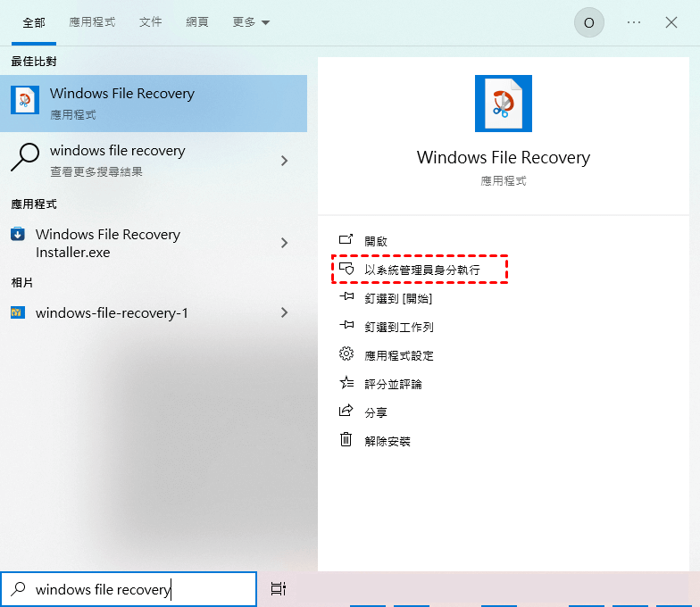
Task: Click the open-window icon beside 開啟
Action: coord(346,239)
